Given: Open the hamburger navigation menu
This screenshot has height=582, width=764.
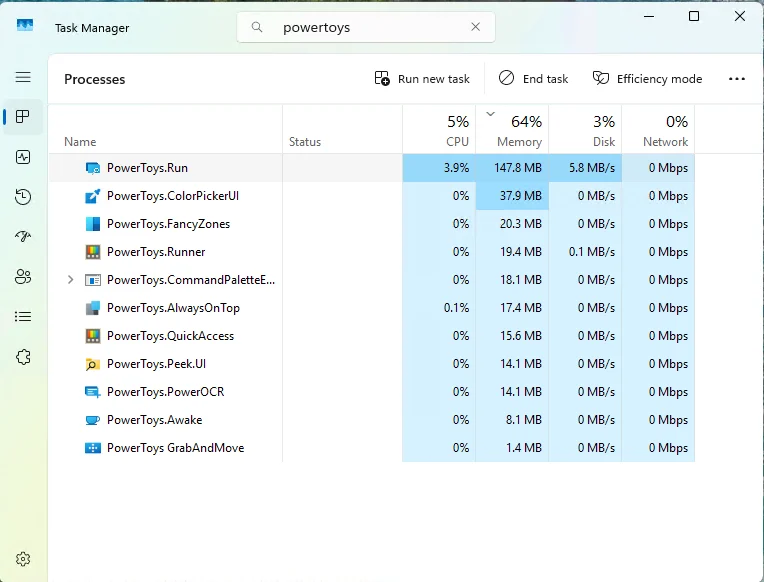Looking at the screenshot, I should [x=23, y=77].
